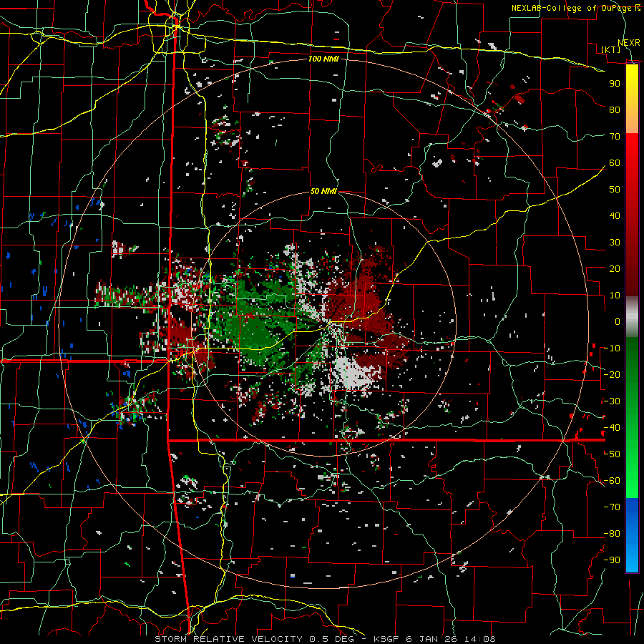This screenshot has height=644, width=644.
Task: Click the -10 value on velocity scale
Action: pyautogui.click(x=612, y=348)
